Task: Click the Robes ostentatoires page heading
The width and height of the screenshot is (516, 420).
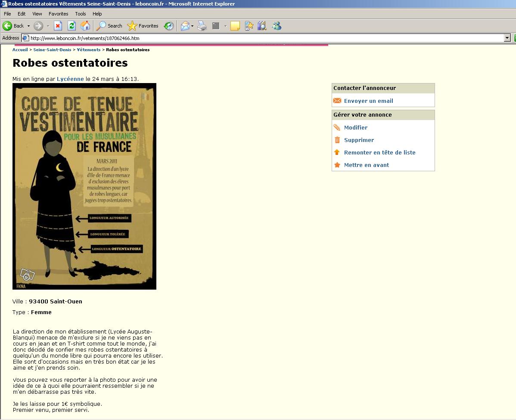Action: coord(70,63)
